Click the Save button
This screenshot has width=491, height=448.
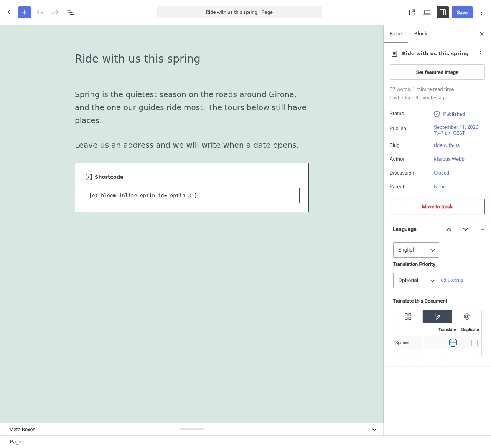[462, 12]
